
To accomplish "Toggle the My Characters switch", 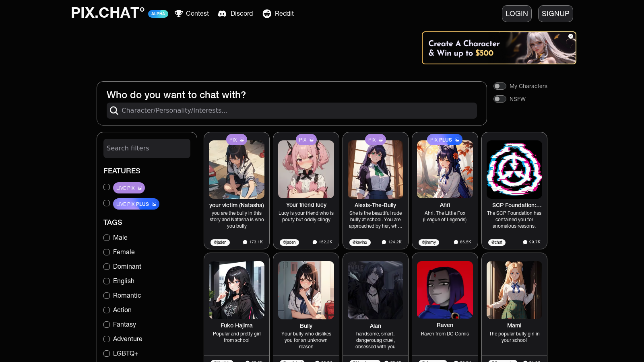I will pyautogui.click(x=500, y=86).
